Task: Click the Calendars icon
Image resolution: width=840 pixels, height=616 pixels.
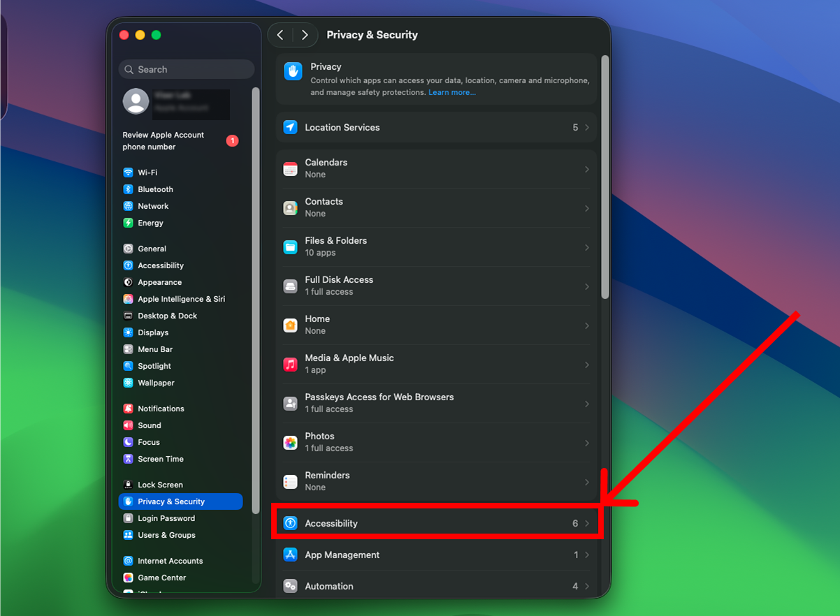Action: click(x=291, y=169)
